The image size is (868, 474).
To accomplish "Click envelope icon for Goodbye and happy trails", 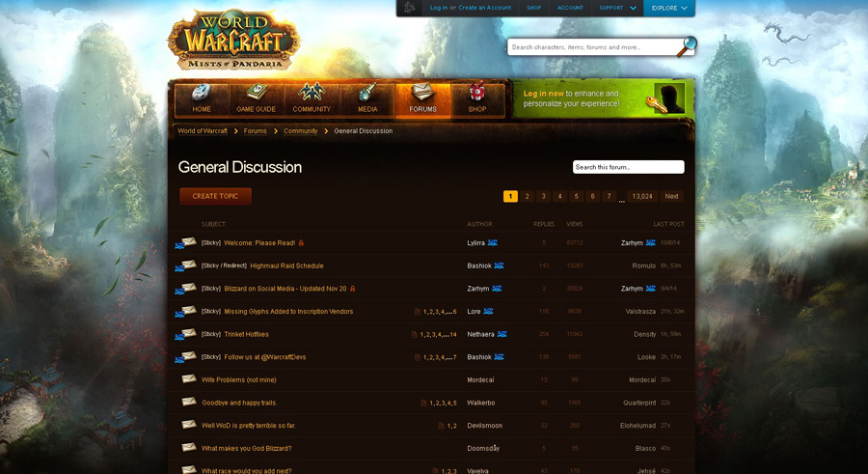I will (x=189, y=402).
